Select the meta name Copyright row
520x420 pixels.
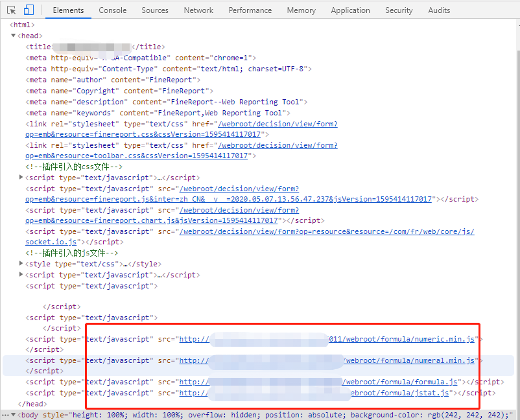point(119,91)
